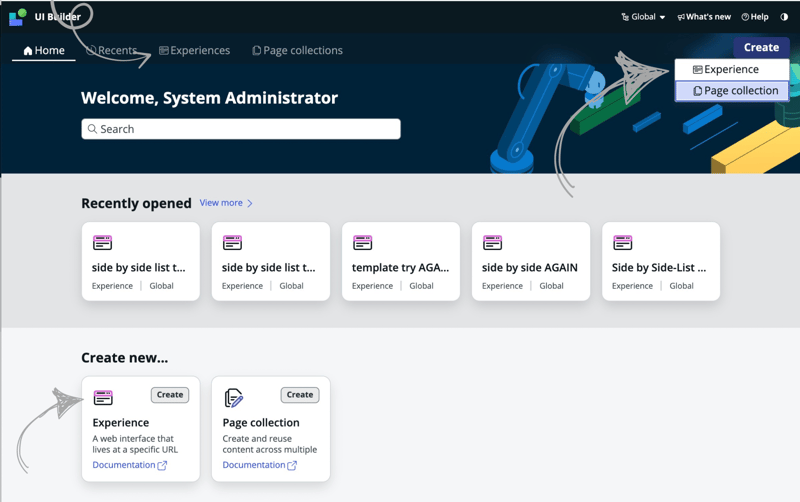Click the Experiences tab icon
Viewport: 800px width, 502px height.
pyautogui.click(x=164, y=51)
